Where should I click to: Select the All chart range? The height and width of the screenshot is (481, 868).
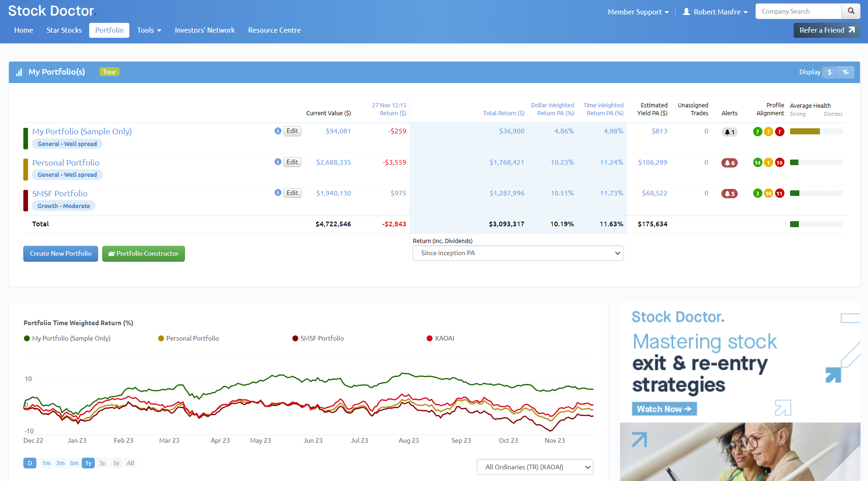click(x=130, y=463)
